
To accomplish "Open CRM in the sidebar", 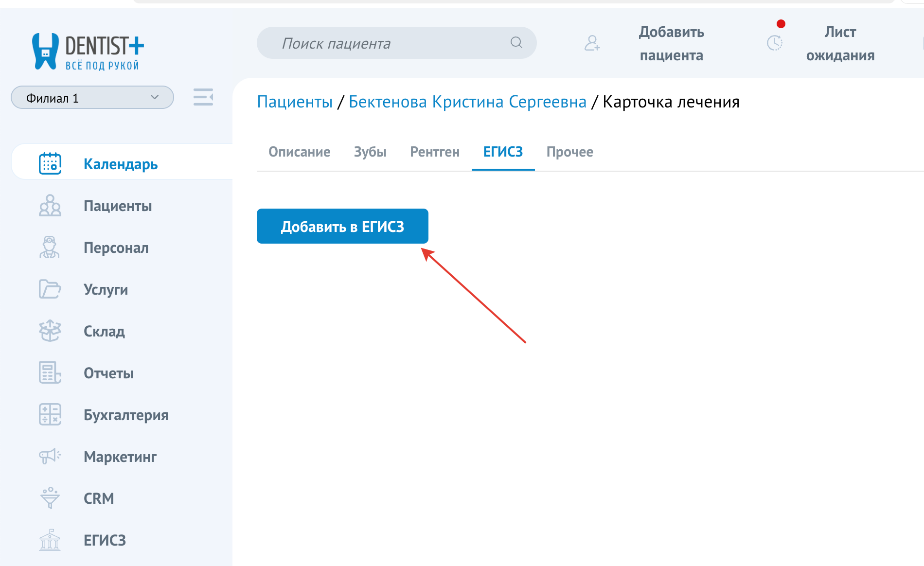I will pyautogui.click(x=99, y=499).
